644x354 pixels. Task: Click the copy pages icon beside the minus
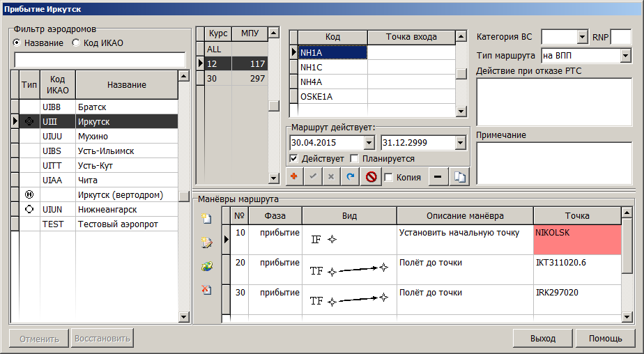point(459,177)
